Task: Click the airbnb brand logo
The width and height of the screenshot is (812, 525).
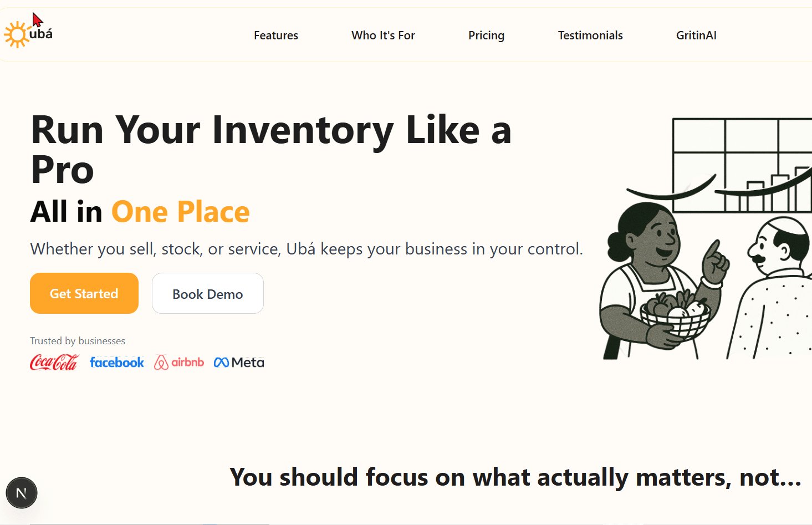Action: [x=179, y=363]
